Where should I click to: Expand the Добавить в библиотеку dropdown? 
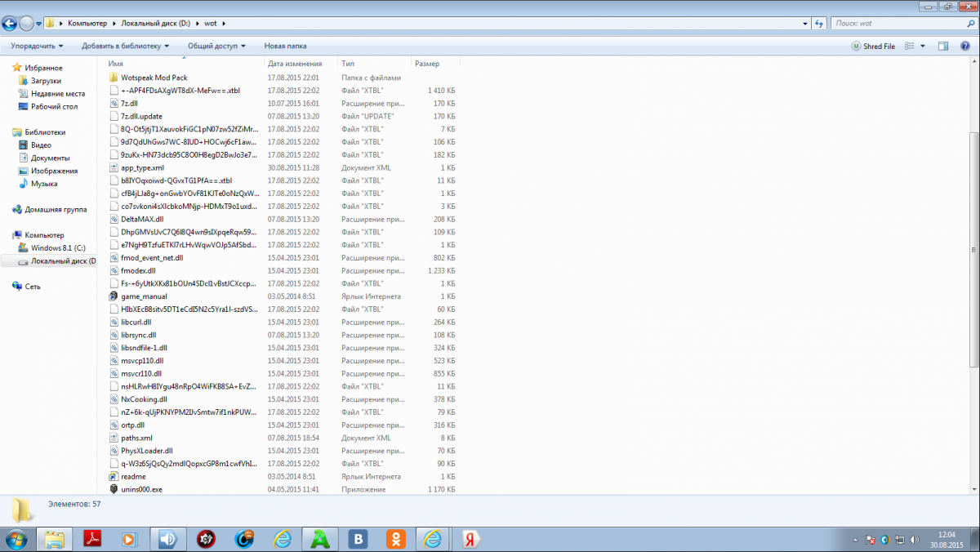pos(125,47)
